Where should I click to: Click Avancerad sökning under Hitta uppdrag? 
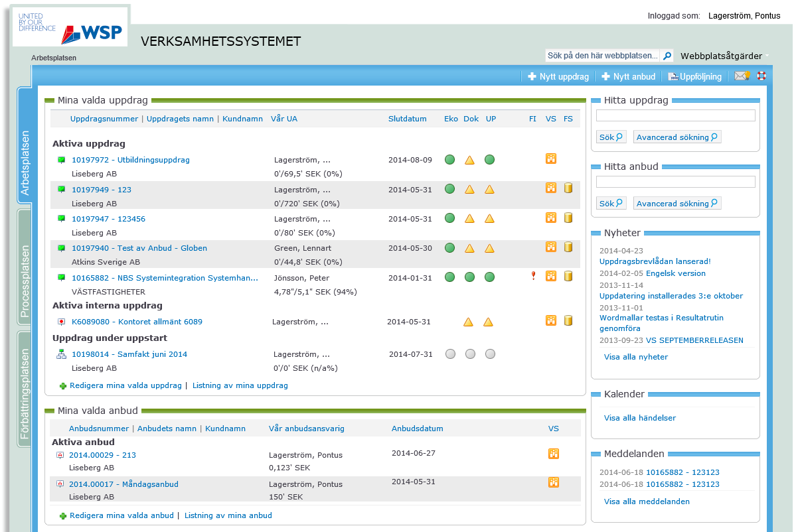677,137
